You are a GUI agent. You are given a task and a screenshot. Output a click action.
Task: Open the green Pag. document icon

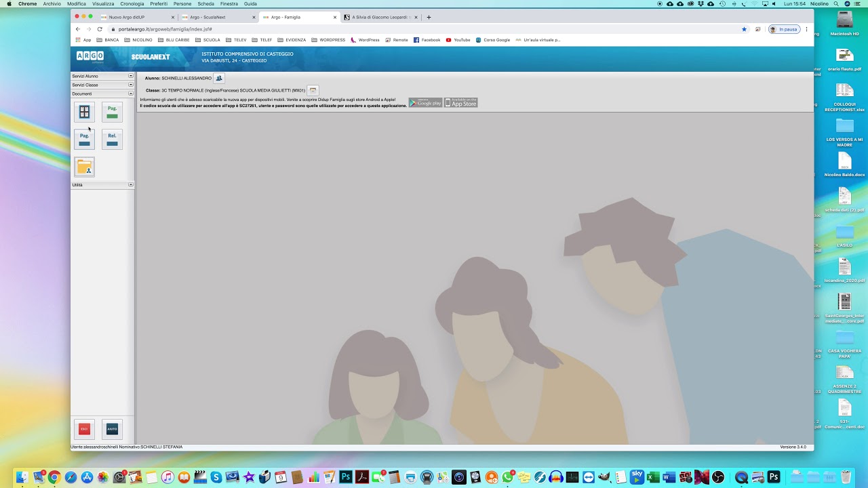112,112
